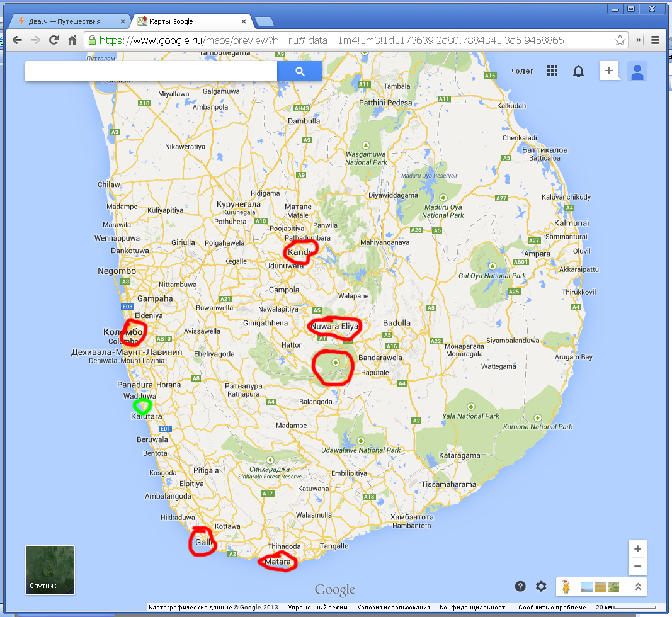
Task: Click the Kandy city label
Action: [301, 252]
